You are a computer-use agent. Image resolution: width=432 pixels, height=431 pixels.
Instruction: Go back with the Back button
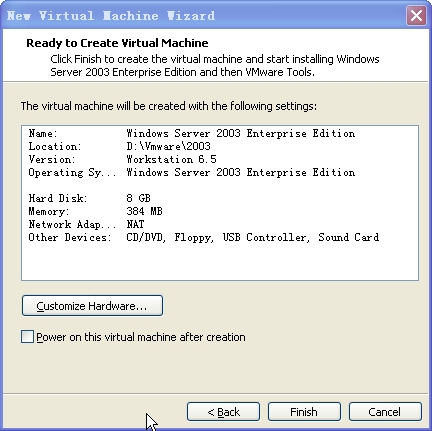(x=223, y=412)
